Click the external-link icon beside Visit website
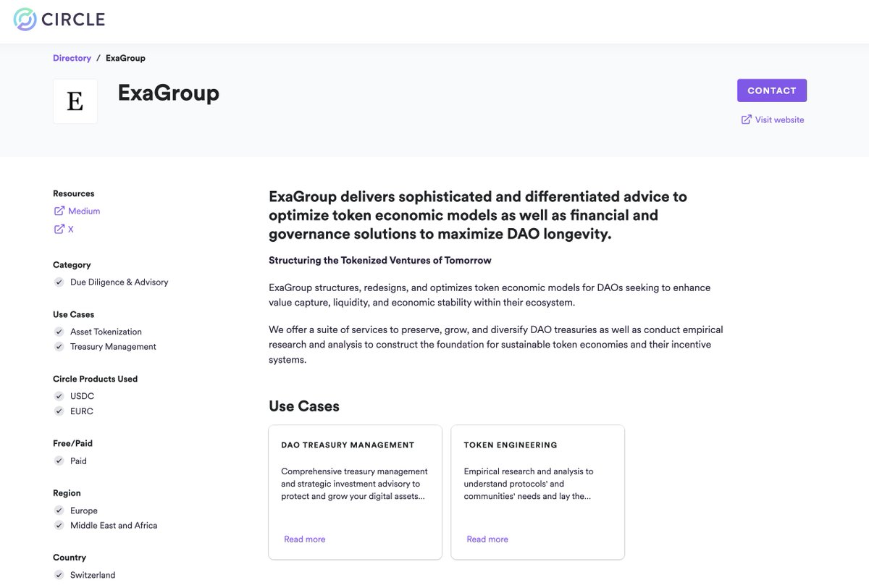Viewport: 869px width, 588px height. pos(746,119)
